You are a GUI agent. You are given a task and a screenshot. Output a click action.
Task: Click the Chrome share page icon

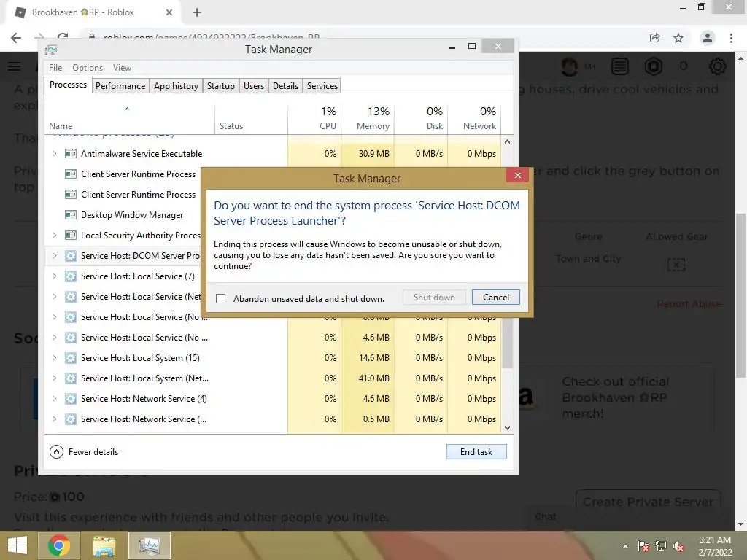654,38
